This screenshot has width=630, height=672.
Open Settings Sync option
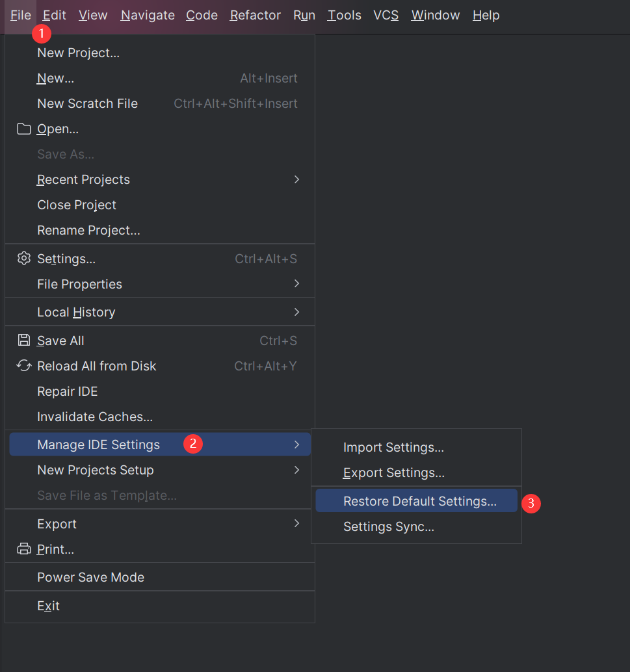pos(388,526)
